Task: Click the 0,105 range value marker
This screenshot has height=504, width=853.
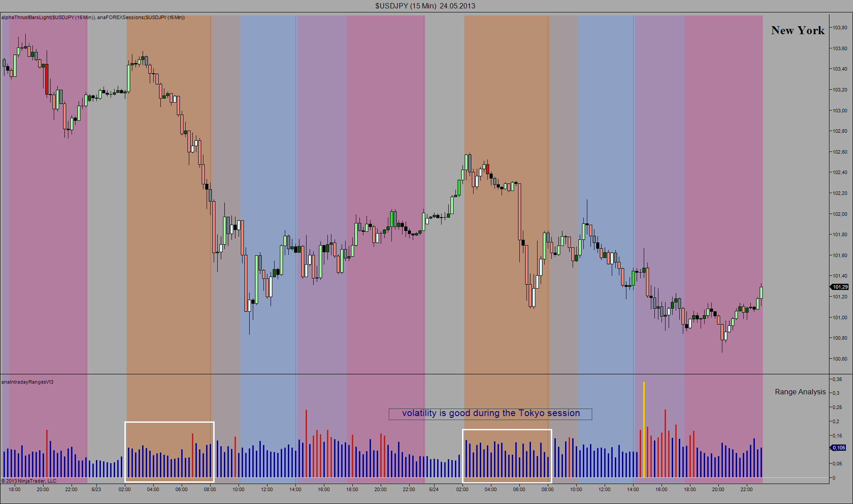Action: pos(839,448)
